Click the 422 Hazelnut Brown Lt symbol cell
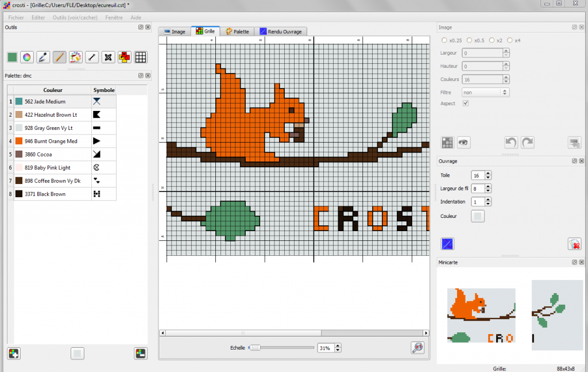Image resolution: width=588 pixels, height=372 pixels. pos(104,114)
